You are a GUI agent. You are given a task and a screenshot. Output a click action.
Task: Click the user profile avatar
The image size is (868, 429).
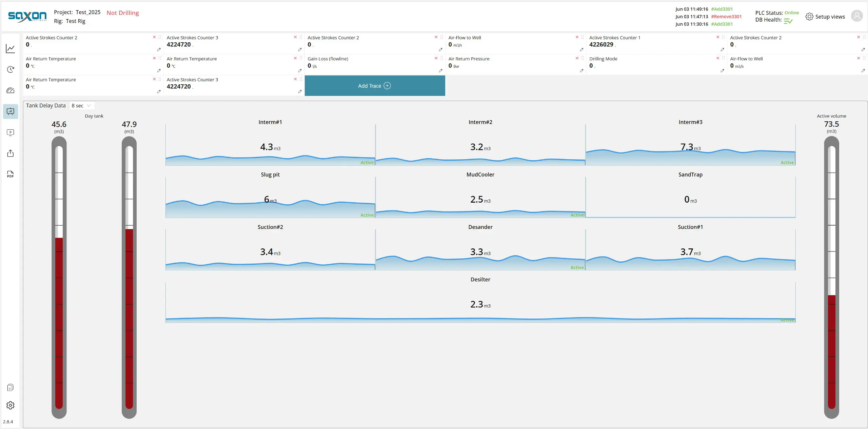pyautogui.click(x=857, y=16)
